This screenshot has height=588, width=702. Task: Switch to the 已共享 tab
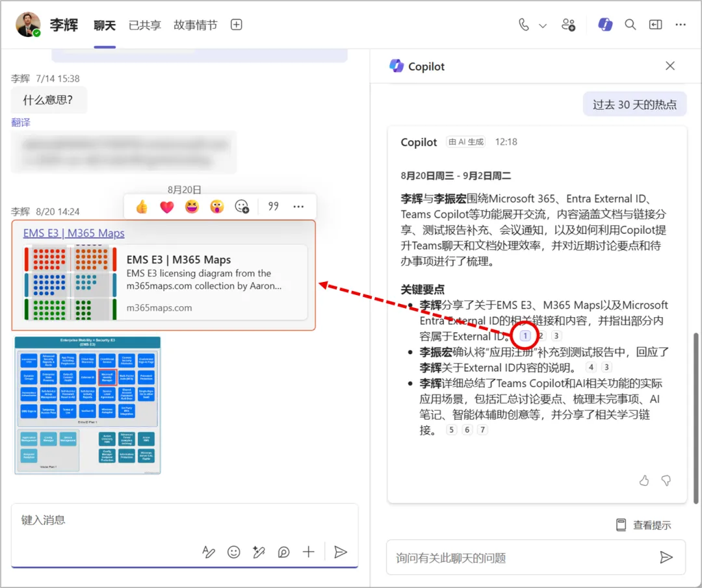[x=144, y=25]
